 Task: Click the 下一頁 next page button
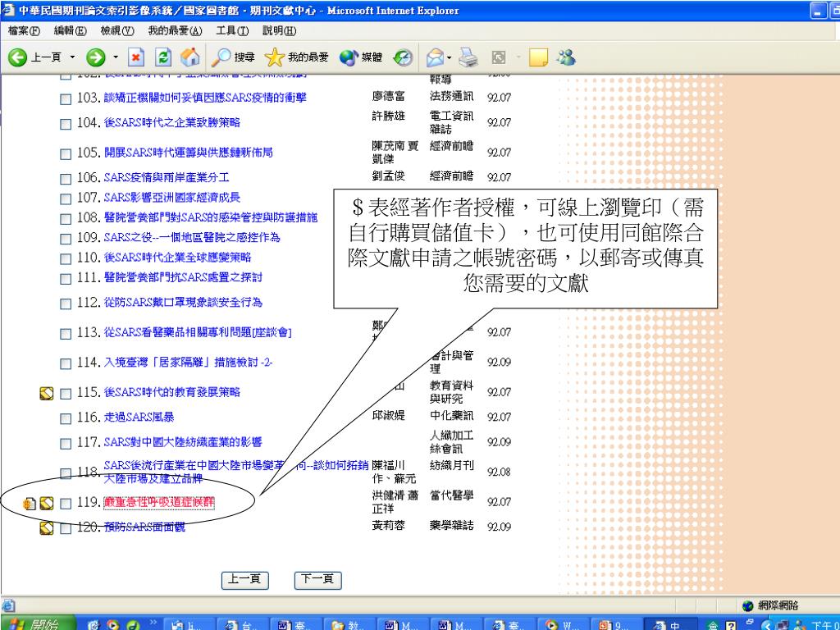pyautogui.click(x=317, y=580)
